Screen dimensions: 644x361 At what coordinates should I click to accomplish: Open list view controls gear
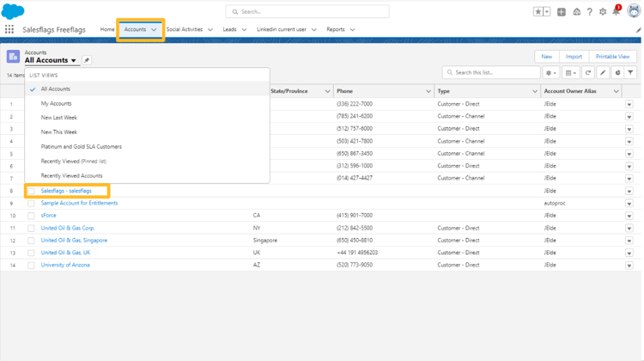pos(550,72)
